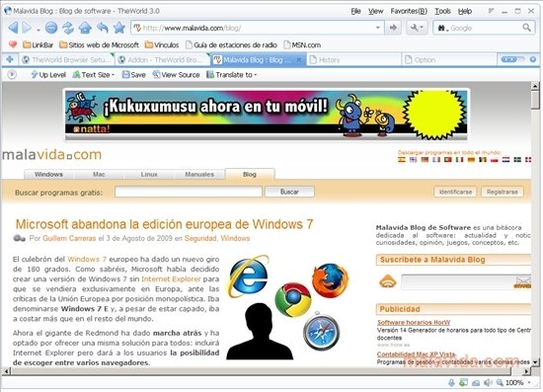Click the Go arrow beside address bar
The height and width of the screenshot is (392, 543).
pyautogui.click(x=393, y=28)
